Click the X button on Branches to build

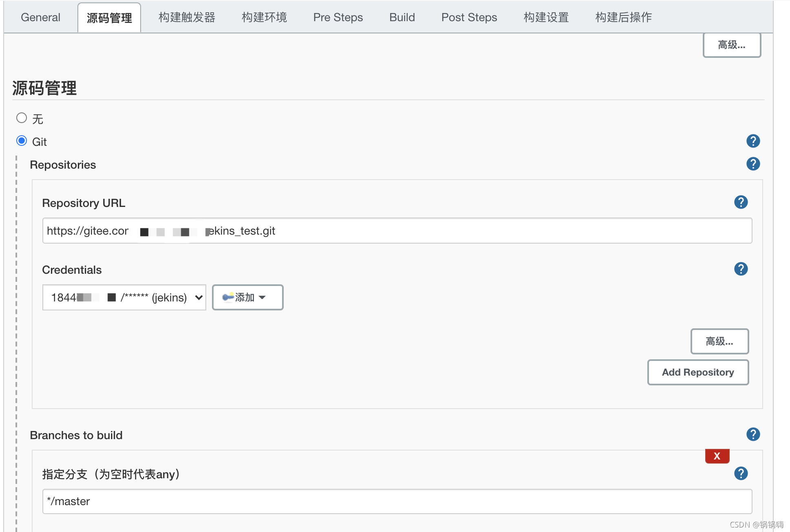[x=717, y=455]
